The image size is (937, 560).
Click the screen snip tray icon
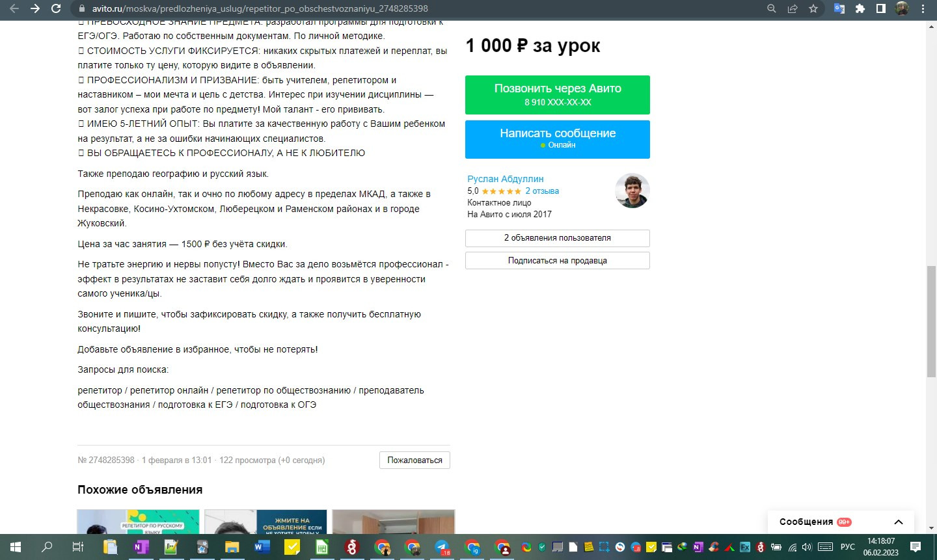604,547
